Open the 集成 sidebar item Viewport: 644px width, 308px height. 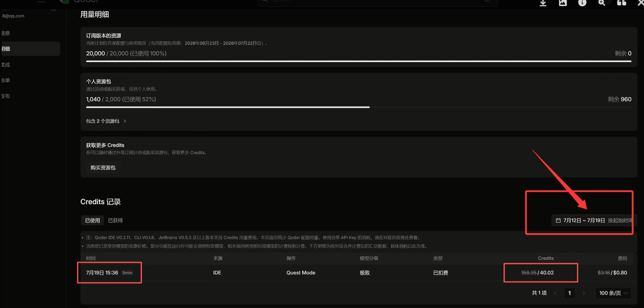(6, 65)
